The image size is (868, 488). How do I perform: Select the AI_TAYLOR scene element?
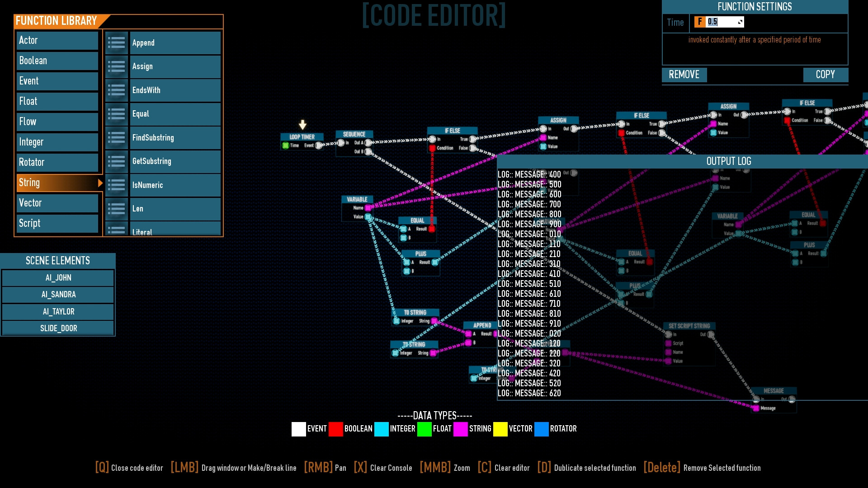(58, 311)
